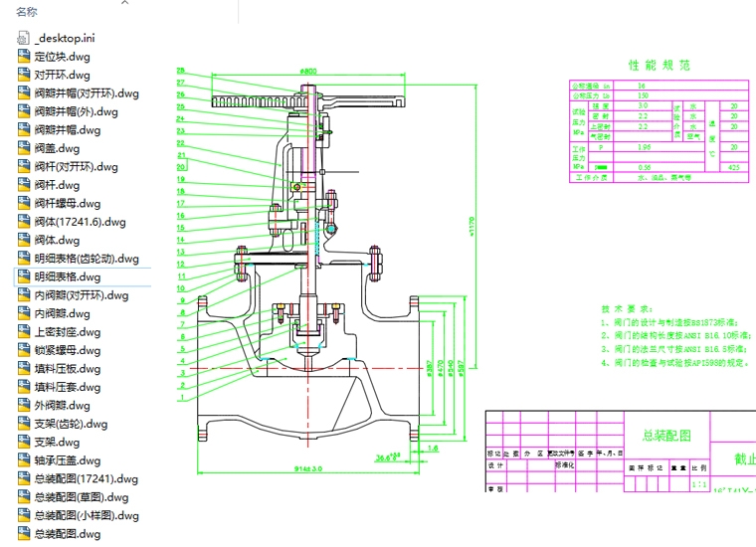Screen dimensions: 756x547
Task: Select file 对开环.dwg by name
Action: (x=62, y=75)
